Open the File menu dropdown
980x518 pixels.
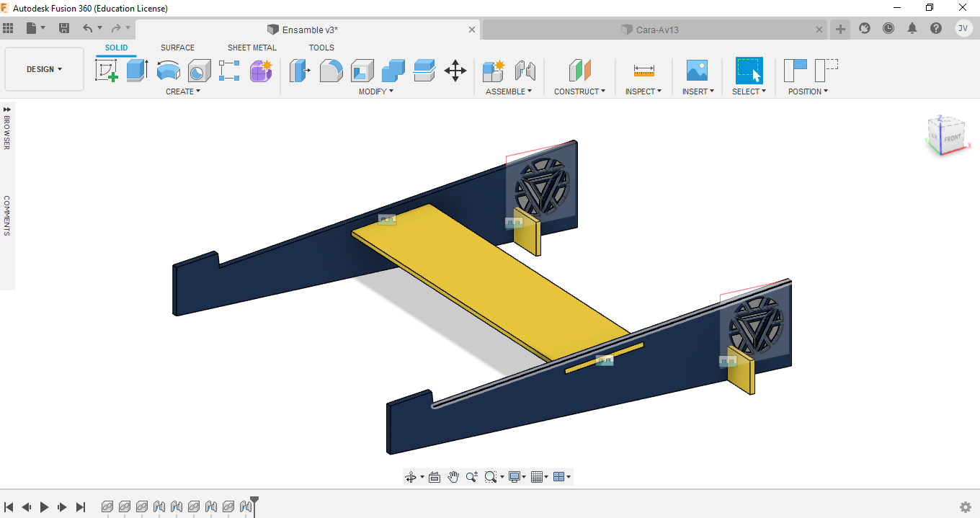(x=35, y=28)
